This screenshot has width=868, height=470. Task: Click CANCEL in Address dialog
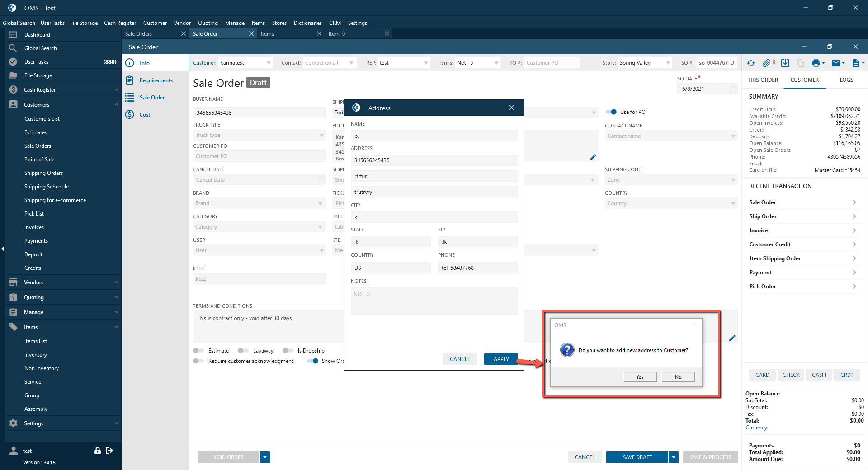pyautogui.click(x=460, y=359)
